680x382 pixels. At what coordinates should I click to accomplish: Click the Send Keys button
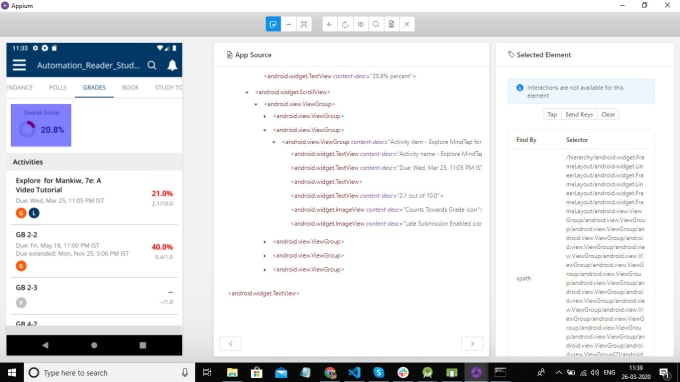[579, 114]
